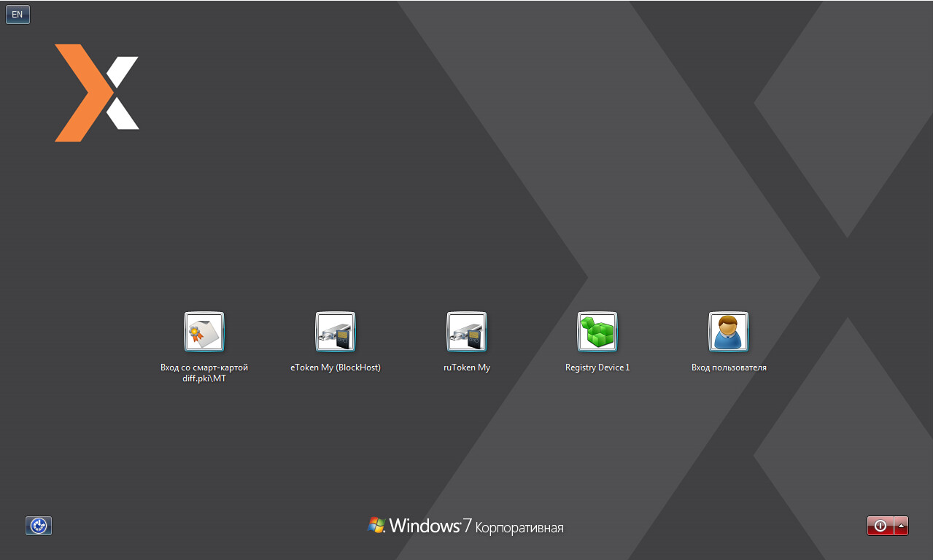The height and width of the screenshot is (560, 933).
Task: Open the Ease of Access button
Action: [39, 526]
